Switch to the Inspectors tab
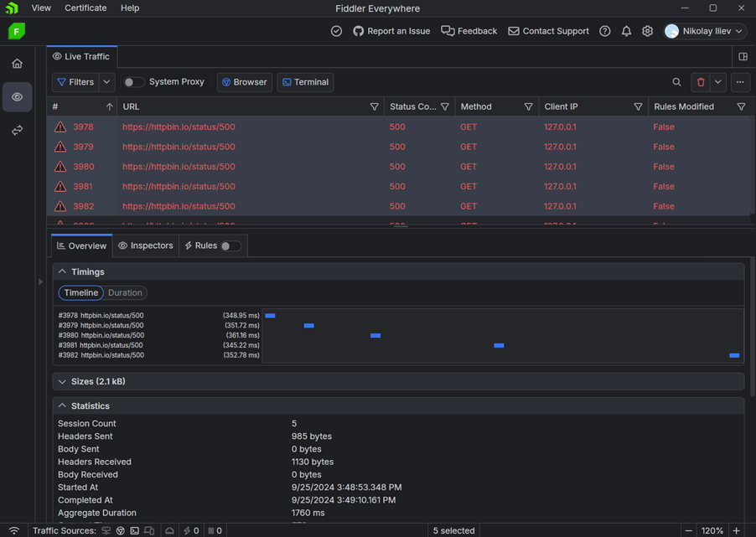 click(146, 245)
